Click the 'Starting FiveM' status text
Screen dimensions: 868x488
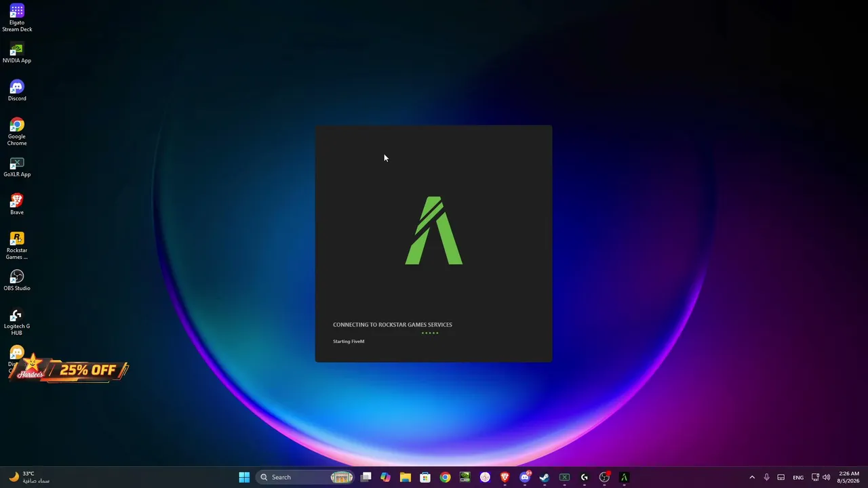(349, 342)
